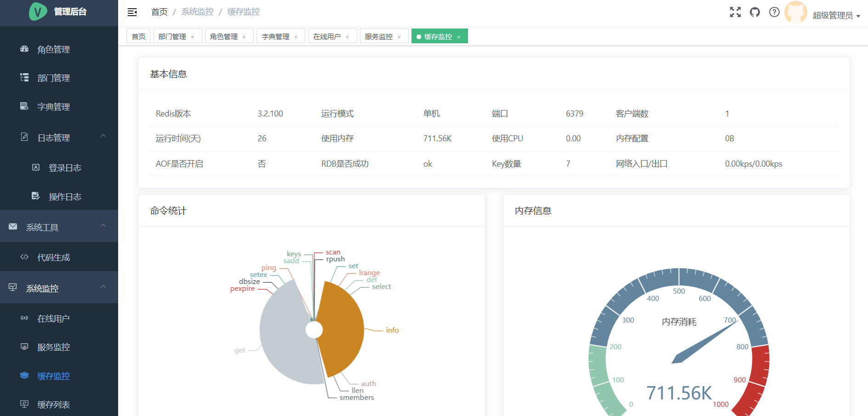Click the gauge reading 711.56K
868x416 pixels.
[x=679, y=393]
